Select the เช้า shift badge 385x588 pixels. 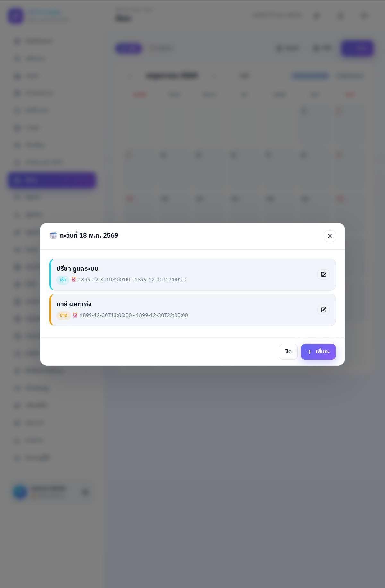coord(63,280)
